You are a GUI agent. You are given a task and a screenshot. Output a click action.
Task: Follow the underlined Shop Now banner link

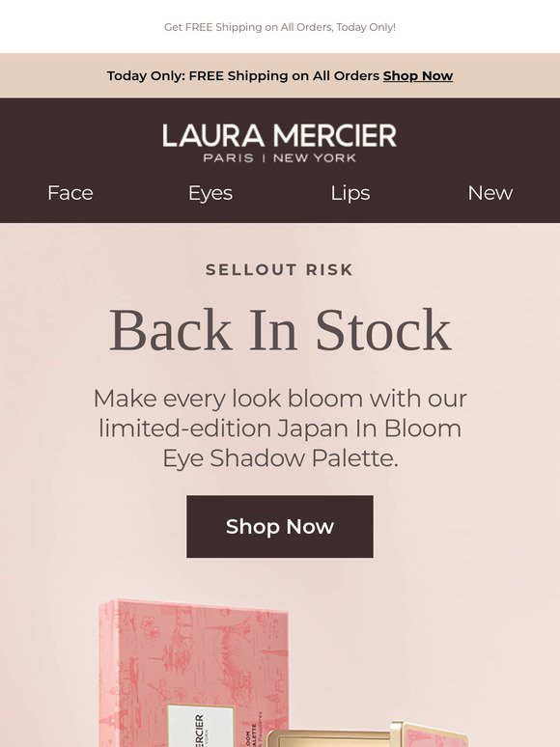click(x=417, y=75)
